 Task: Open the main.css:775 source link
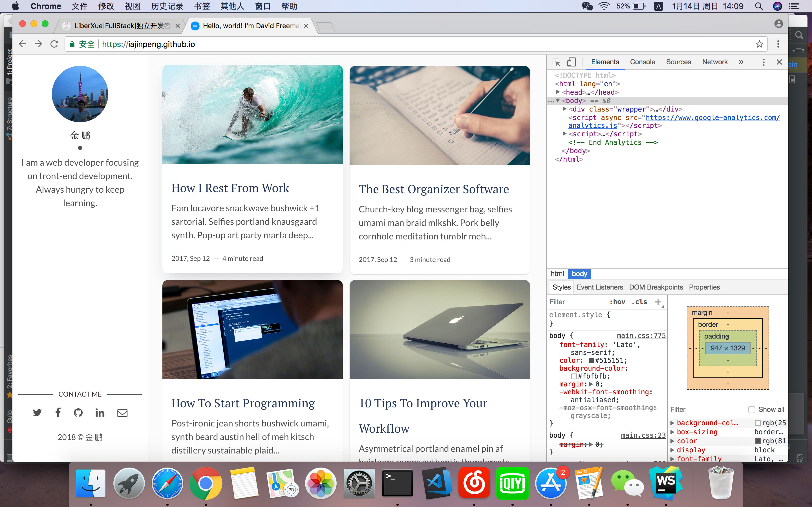641,336
